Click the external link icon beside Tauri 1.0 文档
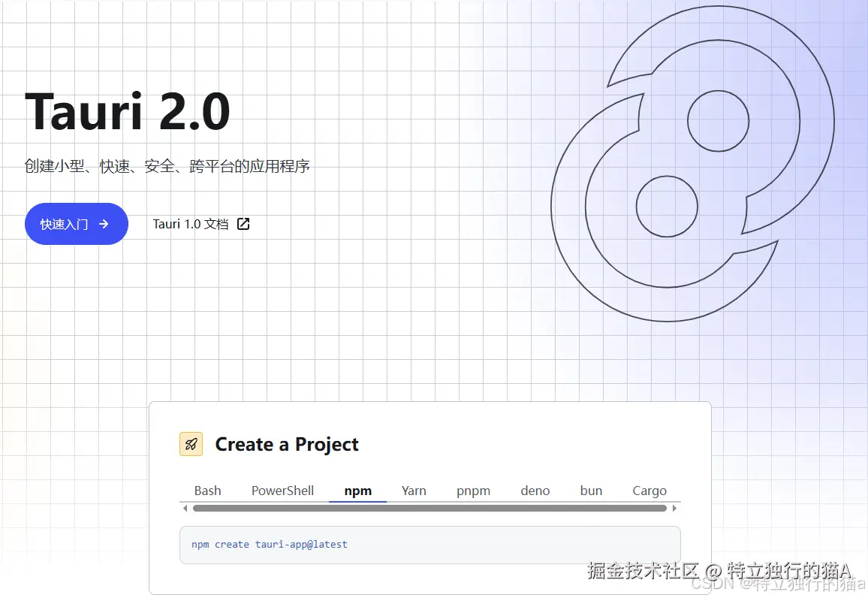Screen dimensions: 868x598 243,224
